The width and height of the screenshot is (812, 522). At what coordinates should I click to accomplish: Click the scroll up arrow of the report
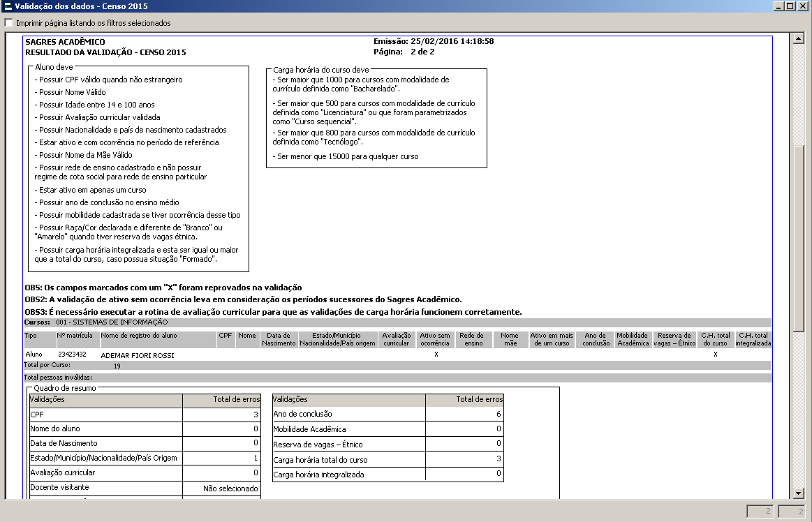tap(799, 39)
